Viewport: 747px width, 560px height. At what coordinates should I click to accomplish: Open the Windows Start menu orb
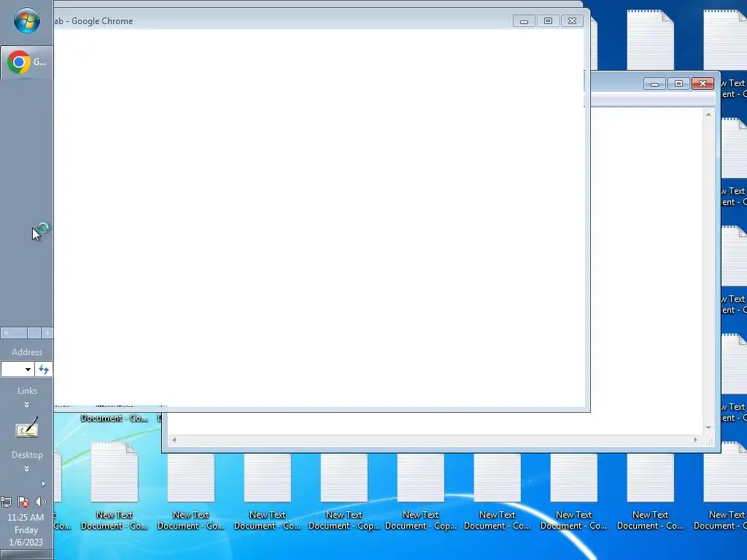[27, 20]
